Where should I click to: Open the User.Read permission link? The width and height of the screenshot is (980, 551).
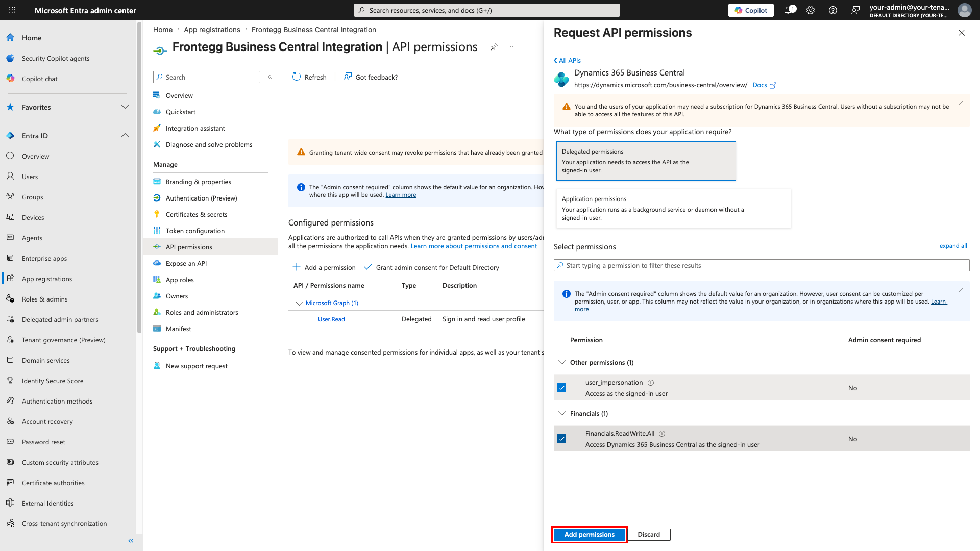(x=331, y=319)
